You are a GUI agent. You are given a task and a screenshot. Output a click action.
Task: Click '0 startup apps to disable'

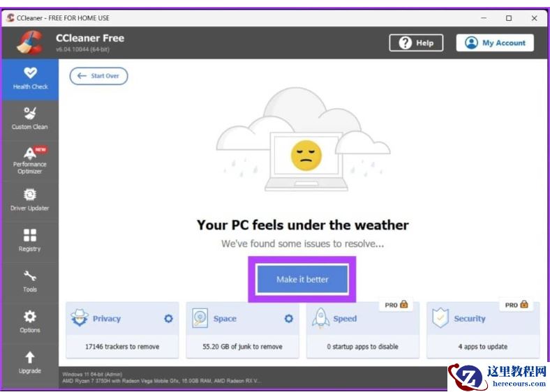click(363, 347)
